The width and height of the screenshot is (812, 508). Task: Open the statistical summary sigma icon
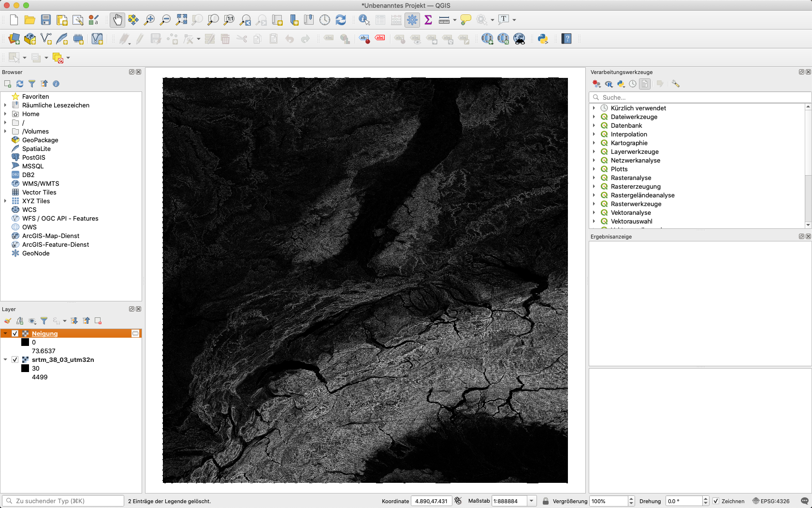pos(428,20)
